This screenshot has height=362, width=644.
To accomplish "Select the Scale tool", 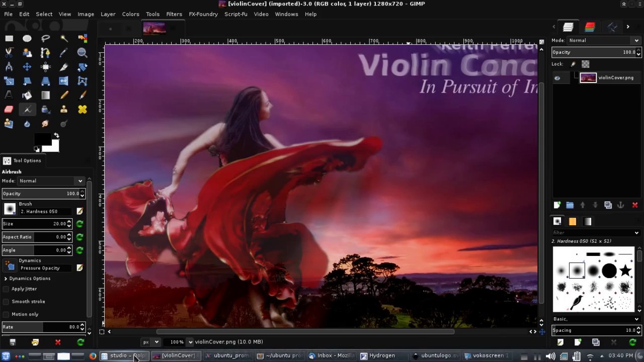I will [x=9, y=81].
